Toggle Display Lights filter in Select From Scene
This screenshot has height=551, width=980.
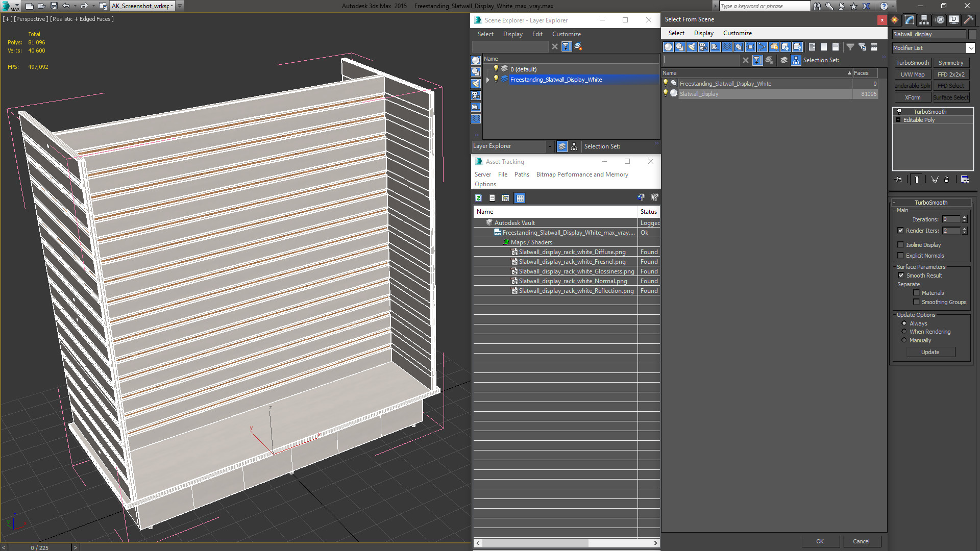point(692,47)
